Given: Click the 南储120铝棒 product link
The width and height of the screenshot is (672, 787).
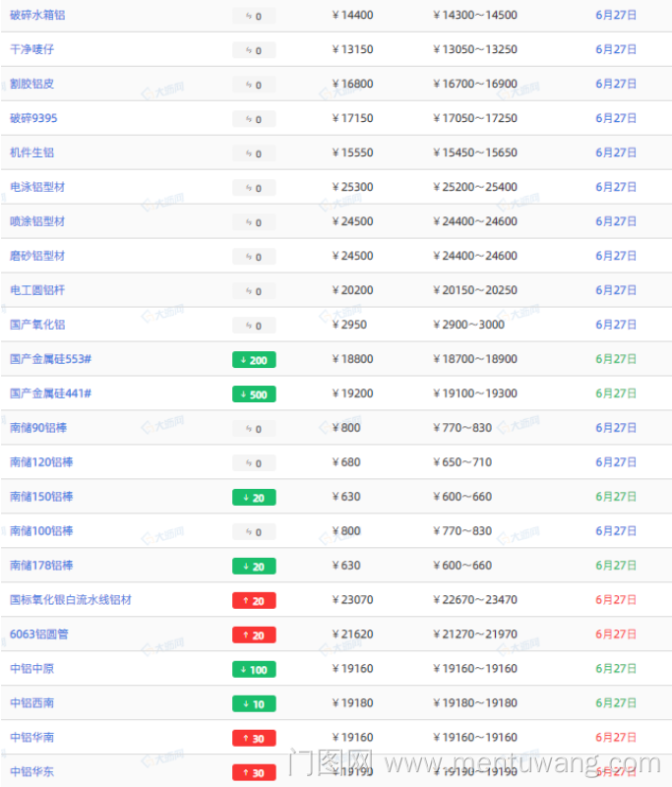Looking at the screenshot, I should [x=41, y=462].
